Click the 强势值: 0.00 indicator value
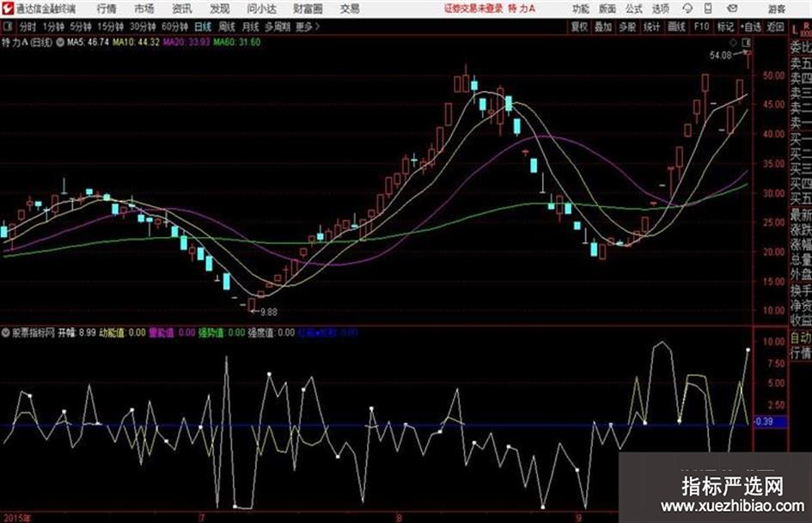The width and height of the screenshot is (812, 523). (x=222, y=332)
